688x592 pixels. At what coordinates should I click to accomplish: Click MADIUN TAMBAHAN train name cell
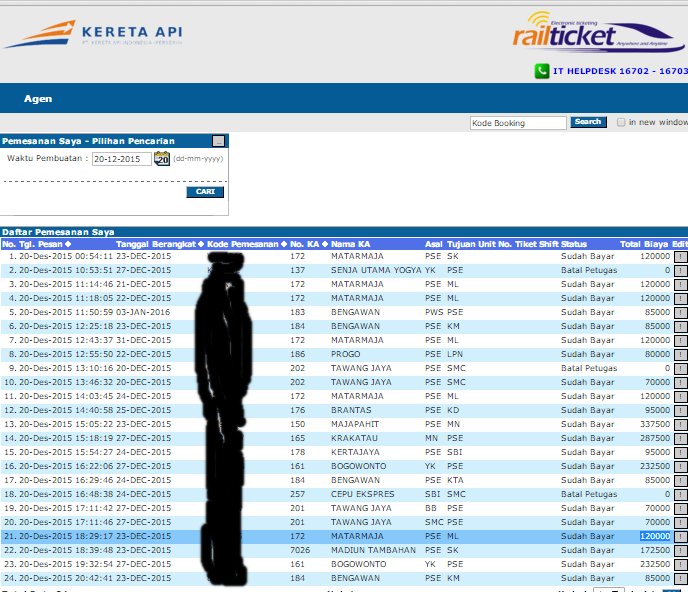[x=373, y=550]
